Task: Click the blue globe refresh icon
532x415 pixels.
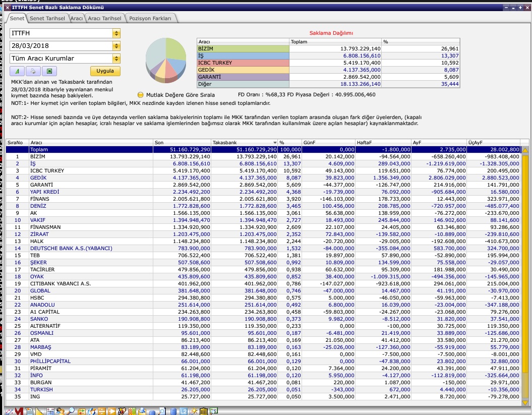Action: (x=91, y=411)
